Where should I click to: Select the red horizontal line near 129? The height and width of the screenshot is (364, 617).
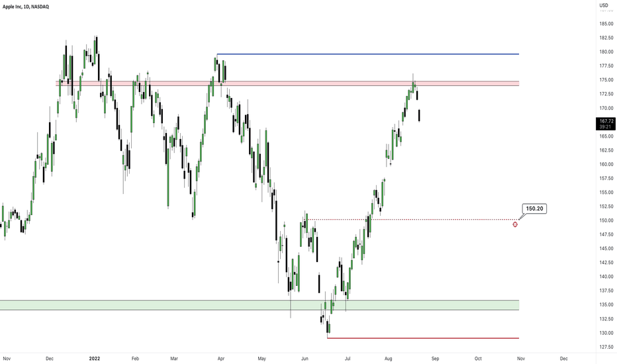[x=423, y=338]
